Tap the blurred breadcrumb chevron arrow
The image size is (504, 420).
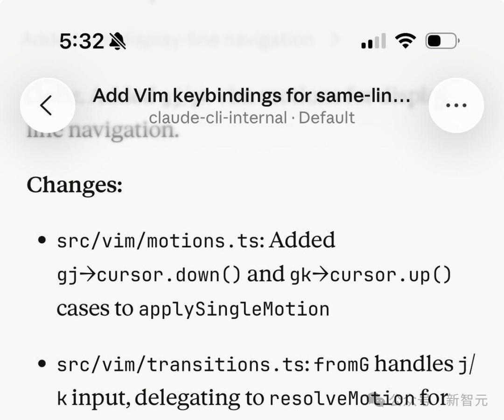click(334, 39)
